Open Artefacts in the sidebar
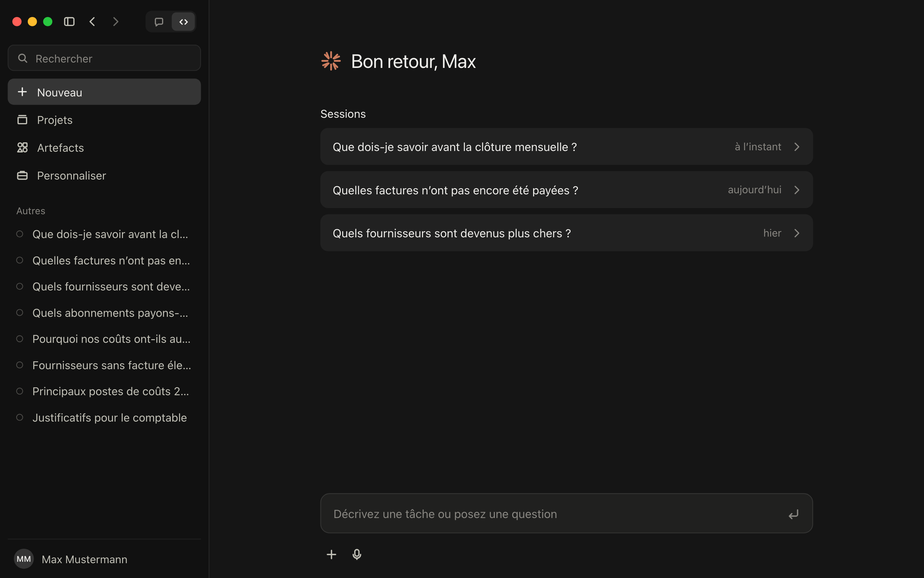 [104, 147]
